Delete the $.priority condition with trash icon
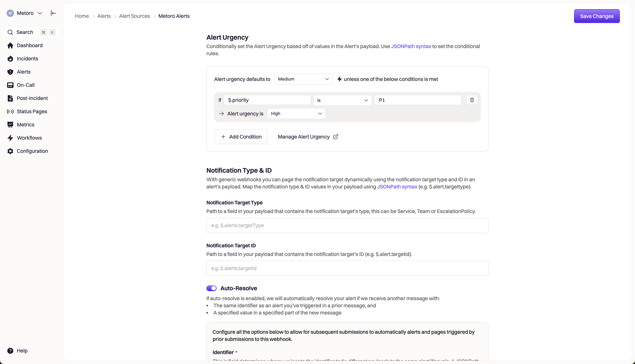Screen dimensions: 635x364 472,100
